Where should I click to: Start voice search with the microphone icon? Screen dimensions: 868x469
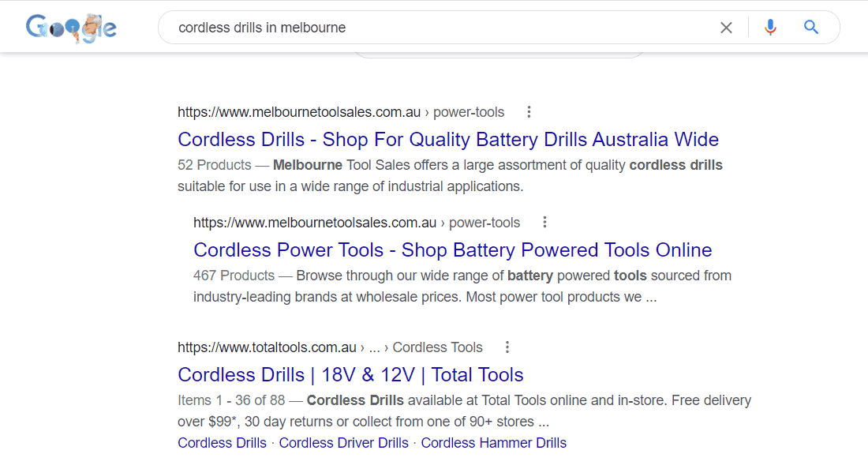click(x=770, y=28)
